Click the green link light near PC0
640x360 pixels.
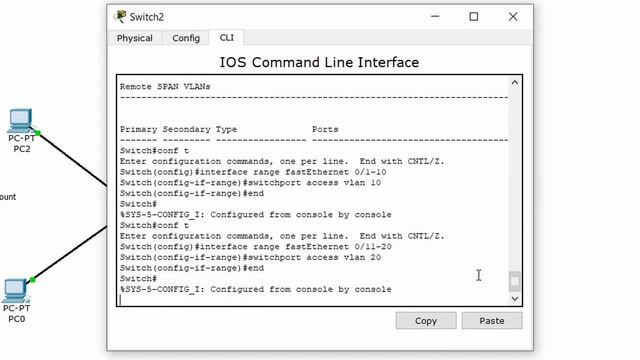[x=33, y=280]
